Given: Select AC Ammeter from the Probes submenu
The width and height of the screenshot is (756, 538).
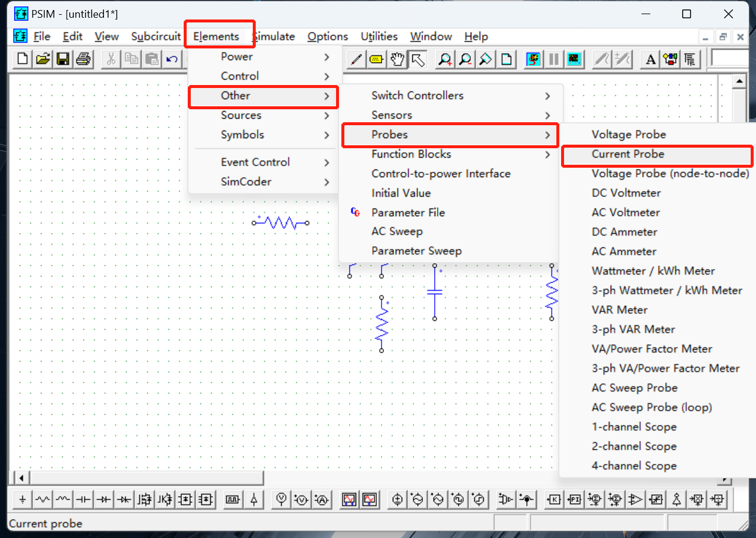Looking at the screenshot, I should (x=657, y=252).
